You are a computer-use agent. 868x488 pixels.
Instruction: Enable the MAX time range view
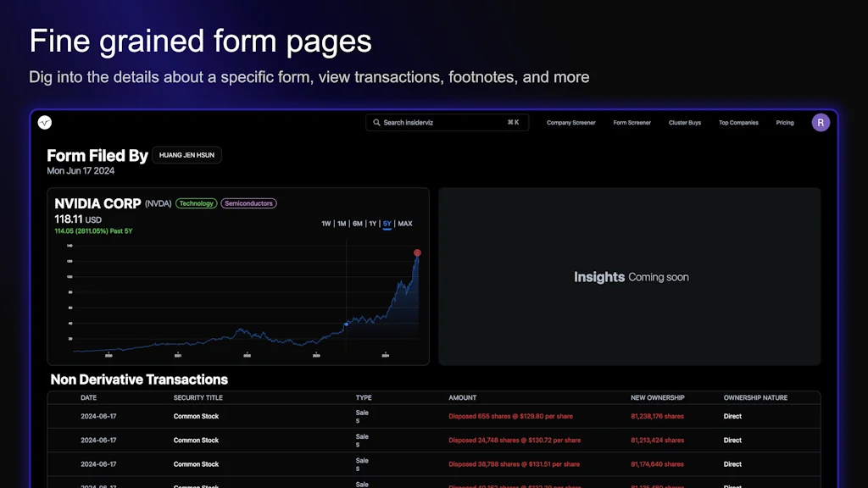pyautogui.click(x=405, y=224)
